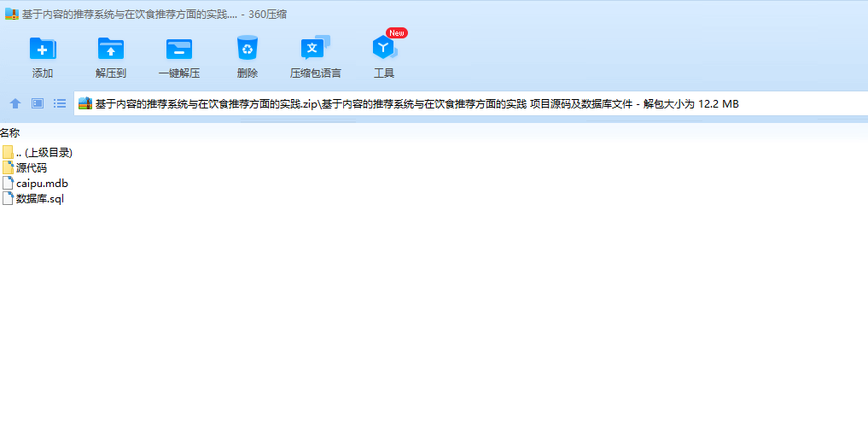
Task: Select the file icon of caipu.mdb
Action: 8,184
